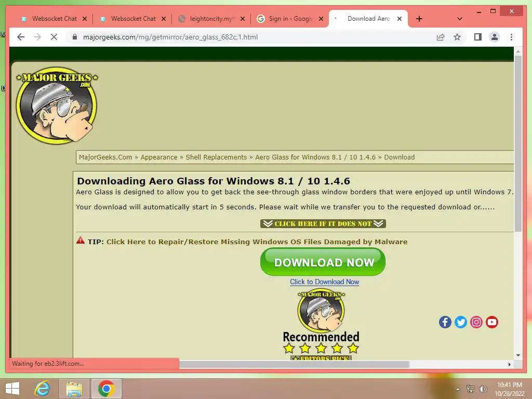Click the scrollbar down arrow

point(518,355)
